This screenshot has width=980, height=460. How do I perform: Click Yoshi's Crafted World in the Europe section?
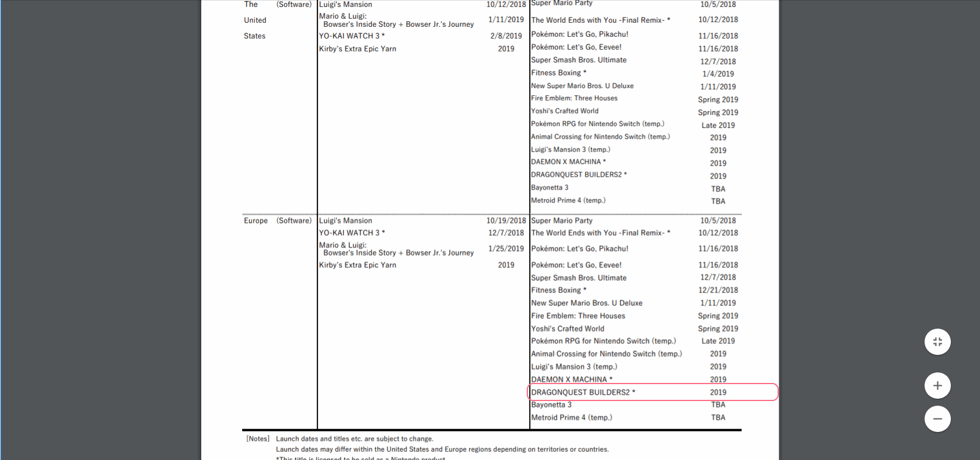568,329
